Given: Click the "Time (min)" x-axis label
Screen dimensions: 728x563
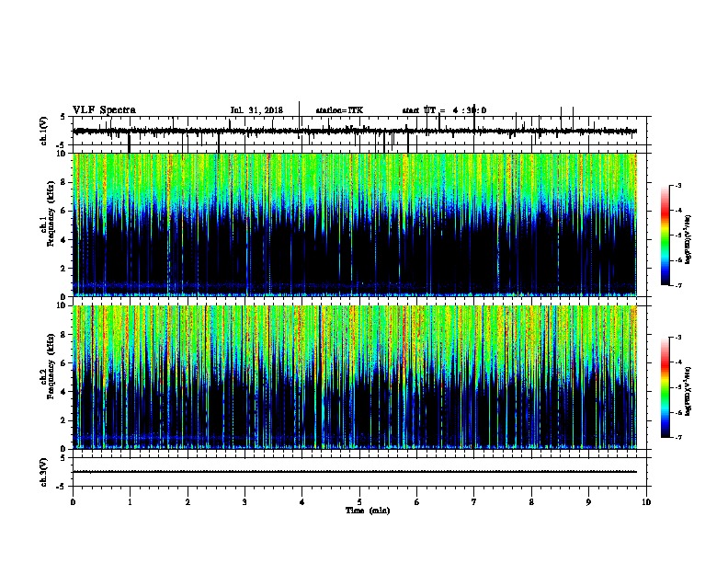Looking at the screenshot, I should pyautogui.click(x=368, y=510).
